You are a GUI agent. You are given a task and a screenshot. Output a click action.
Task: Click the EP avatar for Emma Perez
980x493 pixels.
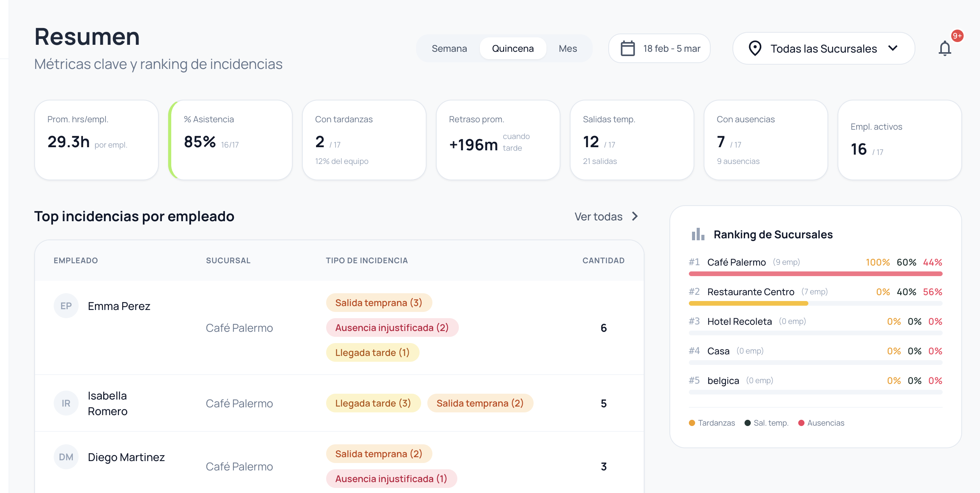point(66,306)
